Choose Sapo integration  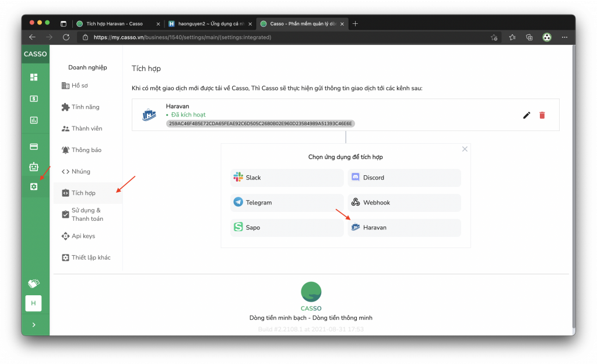coord(287,228)
